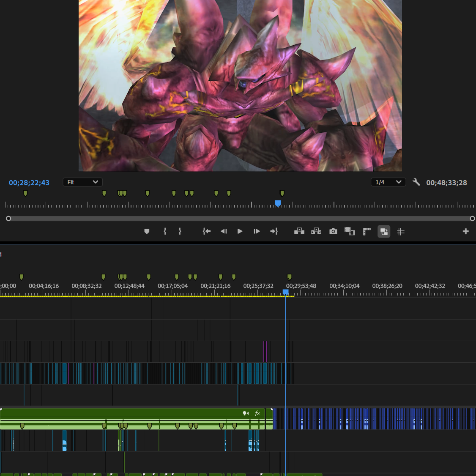The height and width of the screenshot is (476, 476).
Task: Open the wrench settings menu
Action: (x=416, y=182)
